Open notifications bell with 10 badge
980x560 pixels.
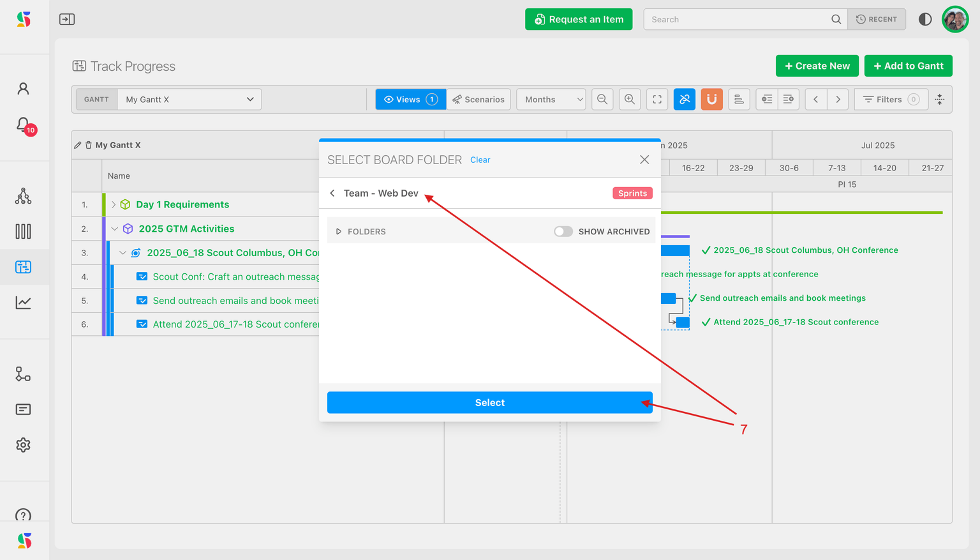click(24, 125)
